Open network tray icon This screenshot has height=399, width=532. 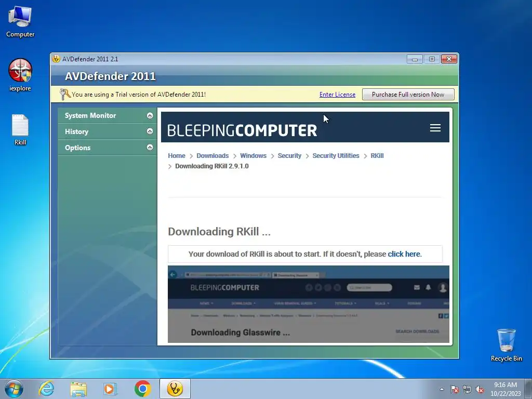[x=467, y=389]
